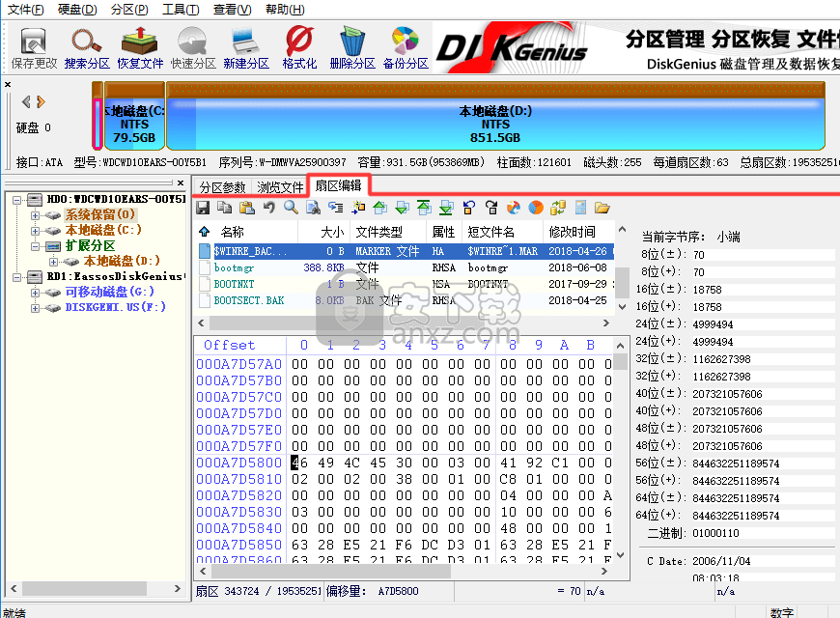Viewport: 840px width, 618px height.
Task: Go to the previous disk with left arrow
Action: (x=26, y=101)
